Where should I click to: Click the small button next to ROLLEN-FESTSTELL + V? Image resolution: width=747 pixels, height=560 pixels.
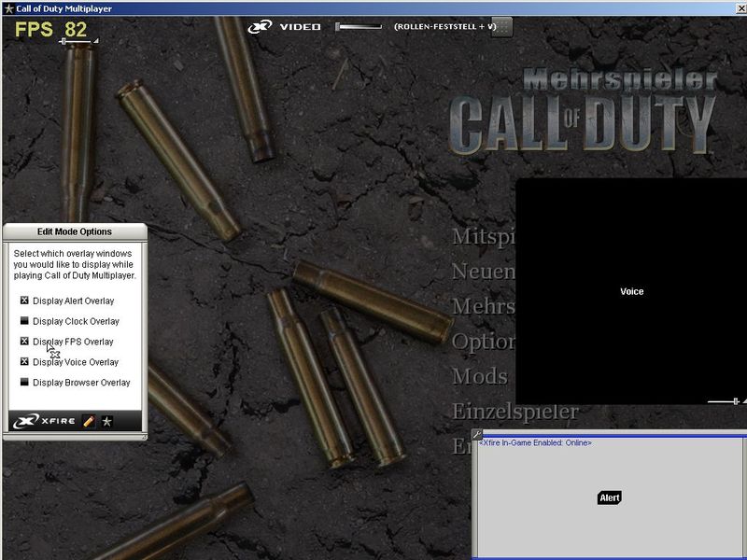[x=502, y=26]
